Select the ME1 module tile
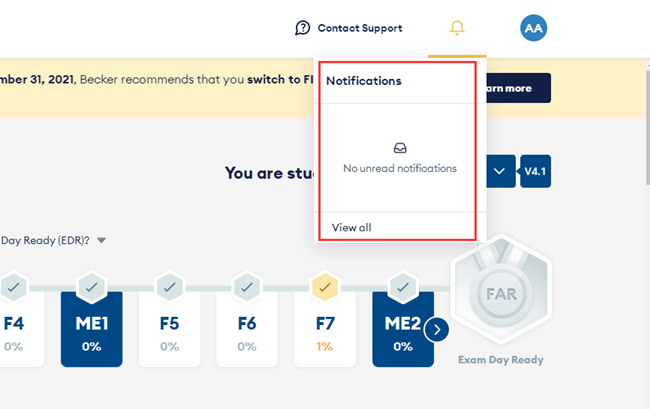Viewport: 650px width, 409px height. 91,330
